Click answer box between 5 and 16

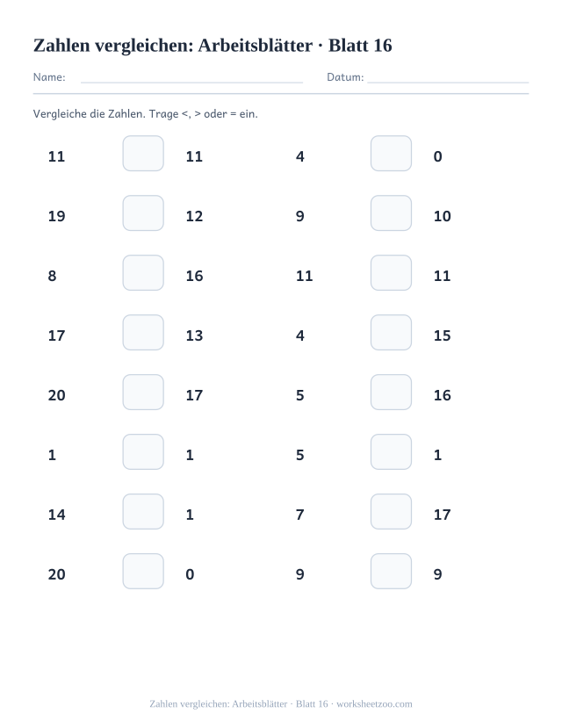click(x=391, y=393)
